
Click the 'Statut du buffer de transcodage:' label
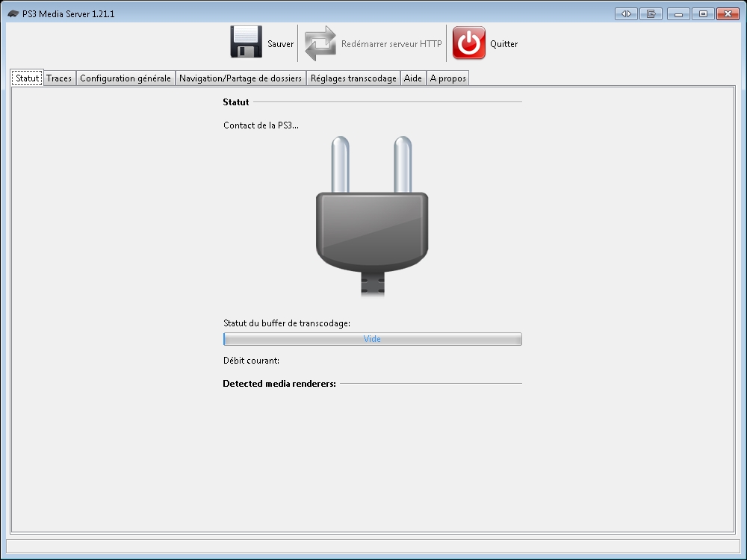[287, 323]
